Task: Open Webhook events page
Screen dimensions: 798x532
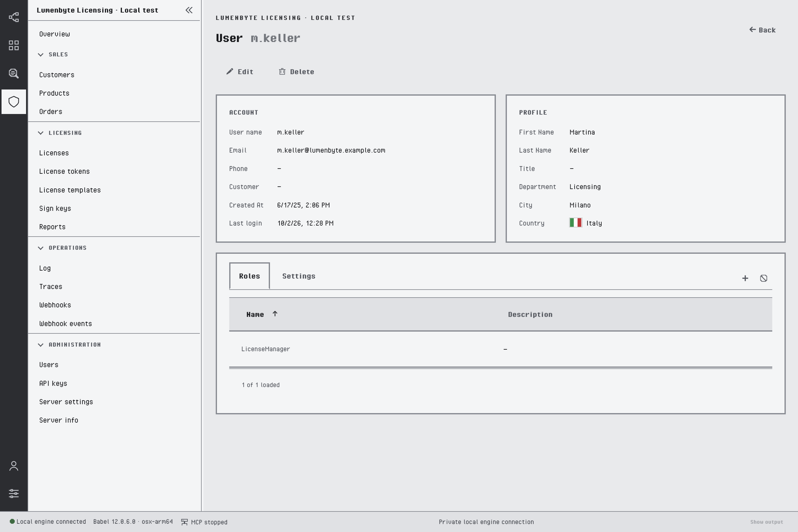Action: click(66, 323)
